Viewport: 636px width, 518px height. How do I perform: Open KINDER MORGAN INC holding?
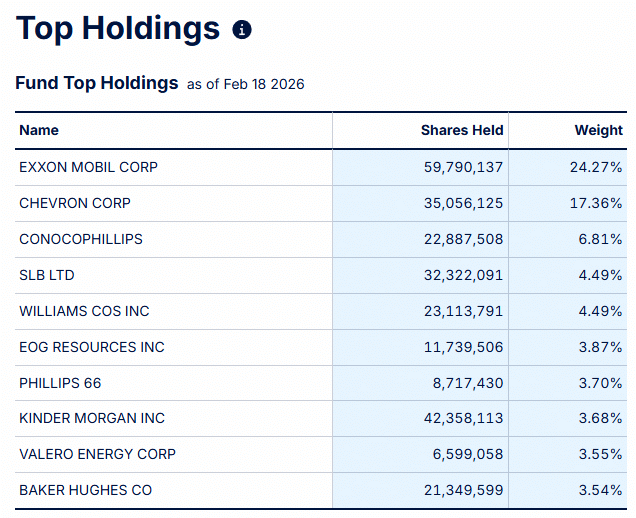tap(92, 418)
